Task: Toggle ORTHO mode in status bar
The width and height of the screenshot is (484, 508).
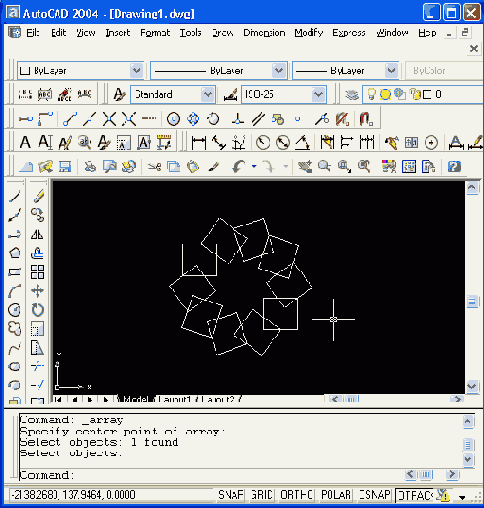Action: (296, 495)
